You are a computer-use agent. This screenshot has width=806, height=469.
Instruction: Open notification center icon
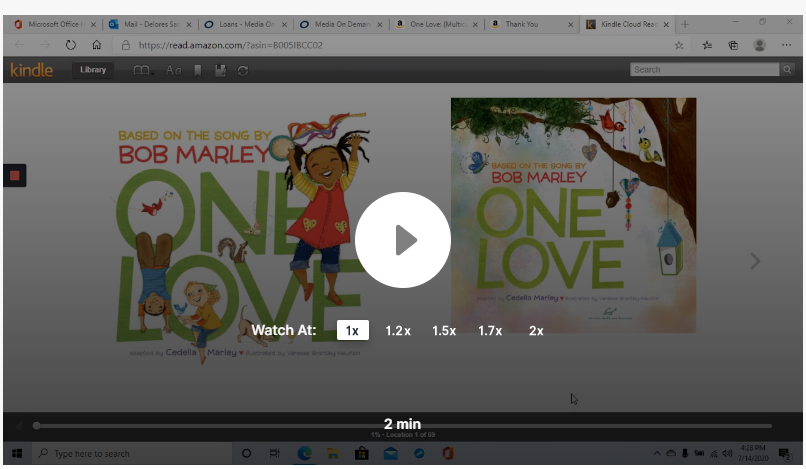[x=784, y=454]
